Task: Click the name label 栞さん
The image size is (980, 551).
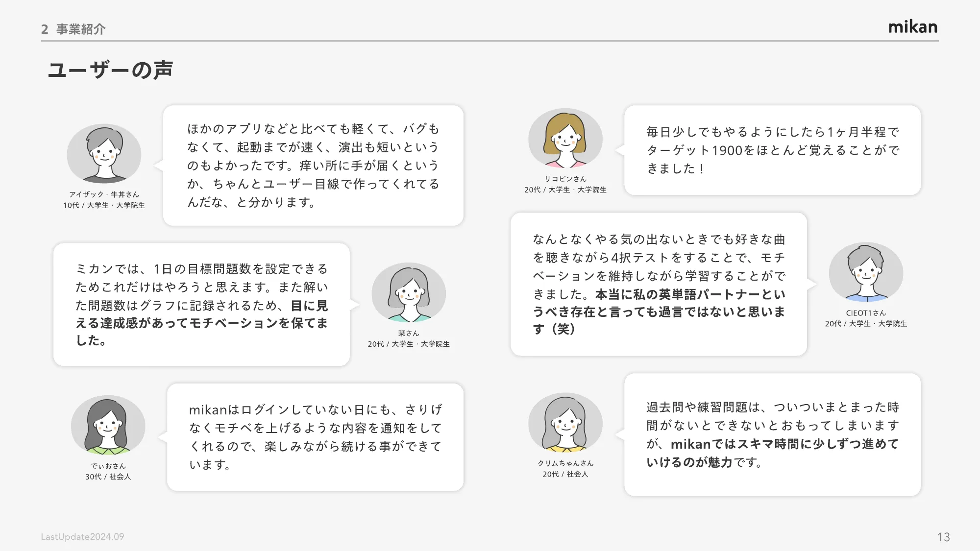Action: point(409,333)
